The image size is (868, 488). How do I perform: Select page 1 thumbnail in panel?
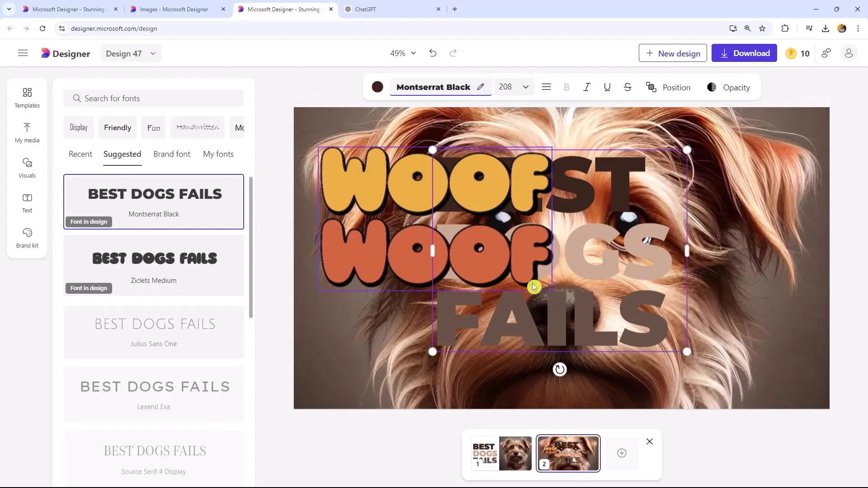coord(500,453)
